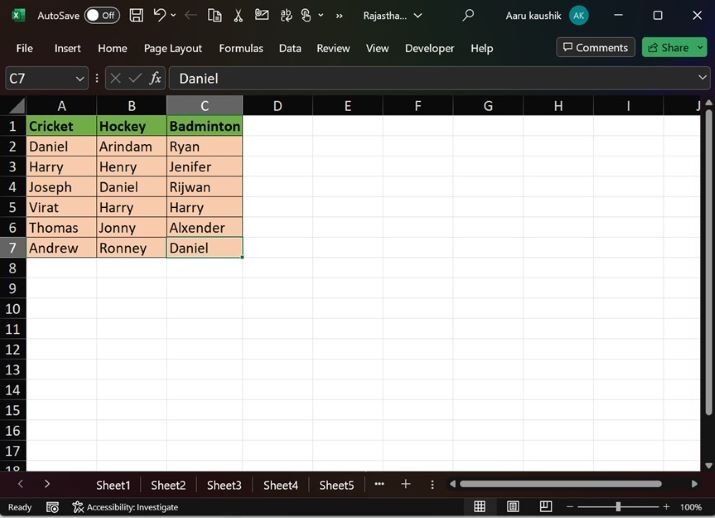Select column G header
Image resolution: width=715 pixels, height=518 pixels.
488,106
